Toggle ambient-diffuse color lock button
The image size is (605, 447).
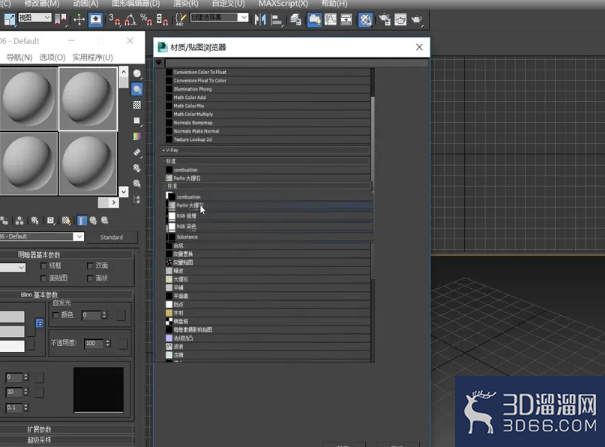coord(39,323)
